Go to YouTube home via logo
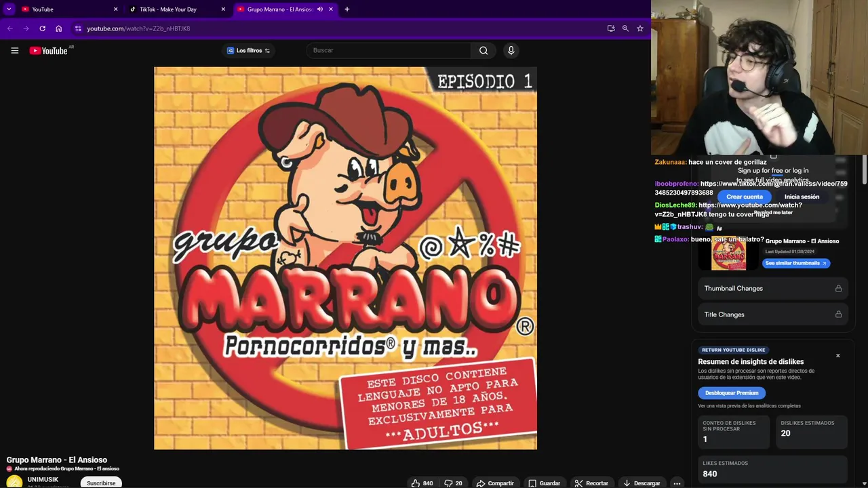This screenshot has width=868, height=488. pyautogui.click(x=49, y=51)
